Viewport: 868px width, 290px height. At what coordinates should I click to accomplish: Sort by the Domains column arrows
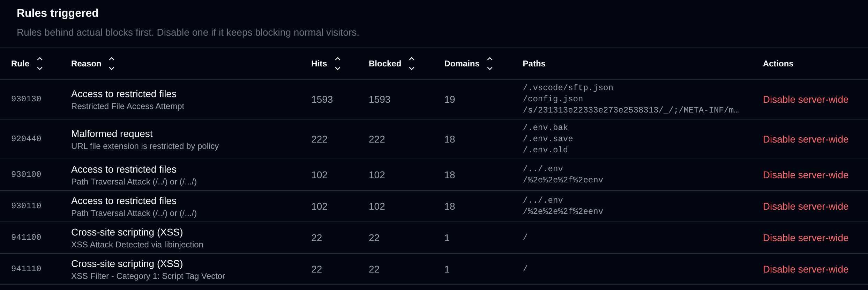[490, 64]
